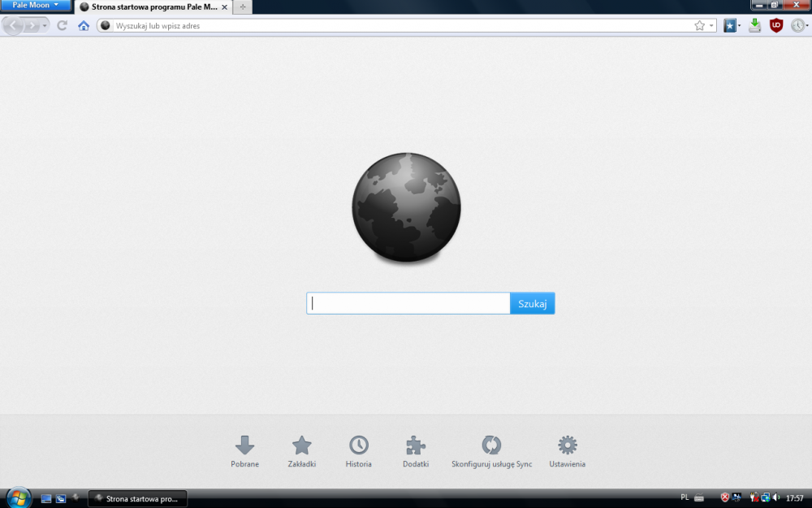
Task: Click the Szukaj search button
Action: point(533,302)
